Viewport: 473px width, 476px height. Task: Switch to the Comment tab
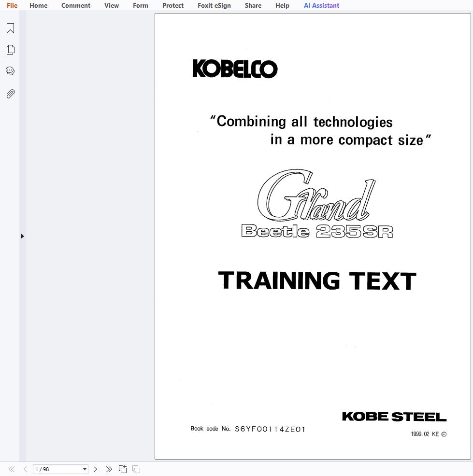76,5
